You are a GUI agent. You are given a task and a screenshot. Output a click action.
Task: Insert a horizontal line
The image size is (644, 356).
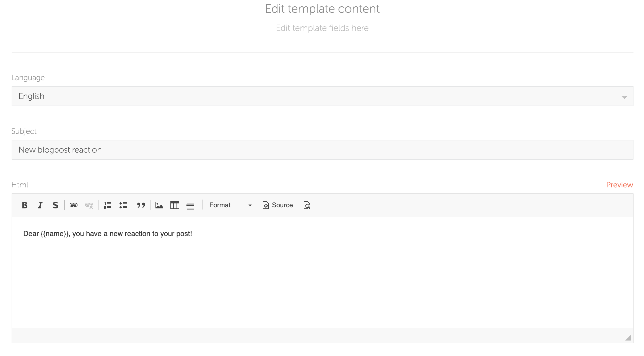pos(190,205)
